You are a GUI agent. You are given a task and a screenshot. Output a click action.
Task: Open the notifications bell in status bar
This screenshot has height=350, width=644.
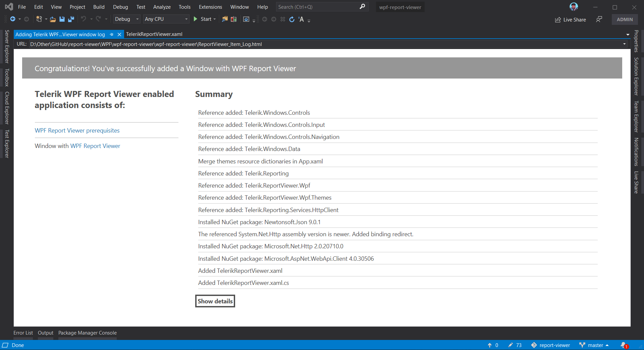(x=624, y=345)
